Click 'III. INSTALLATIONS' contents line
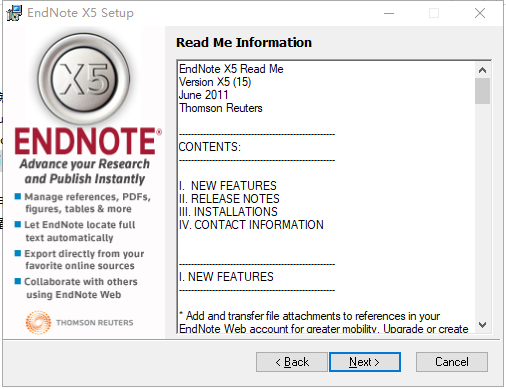The image size is (506, 389). [228, 212]
